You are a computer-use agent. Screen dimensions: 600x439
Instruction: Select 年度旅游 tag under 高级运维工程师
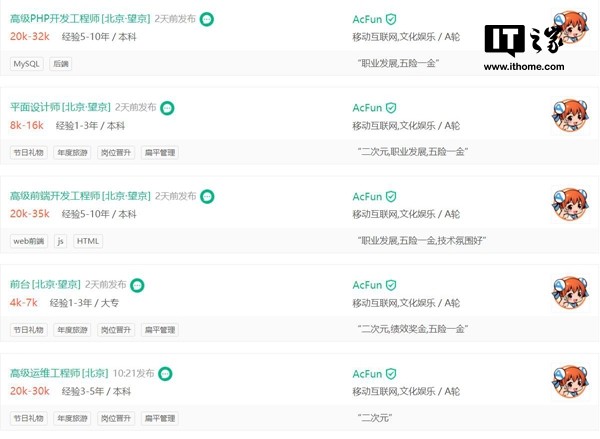click(x=72, y=418)
